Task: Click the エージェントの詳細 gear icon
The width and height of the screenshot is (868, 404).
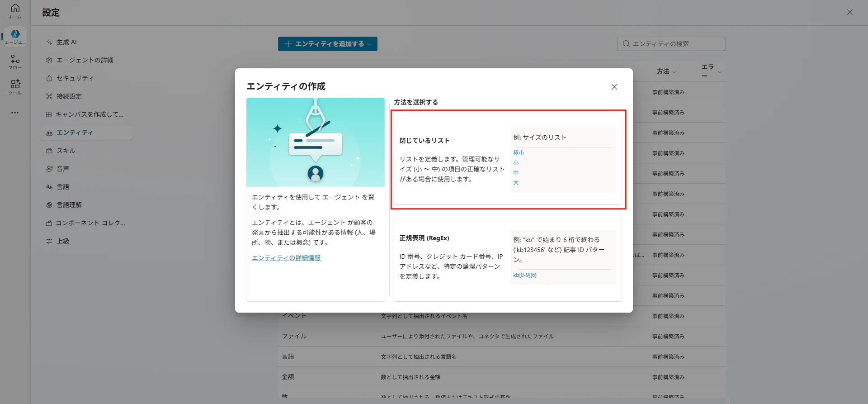Action: pos(49,60)
